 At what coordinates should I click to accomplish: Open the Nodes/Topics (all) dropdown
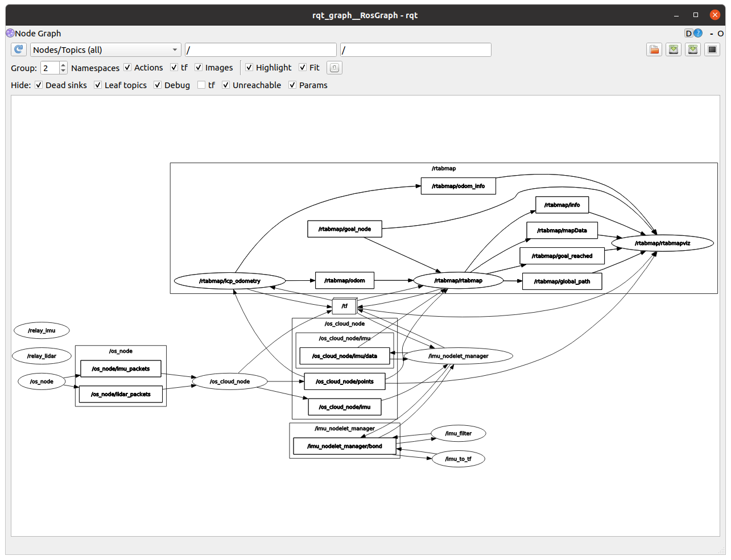(105, 50)
